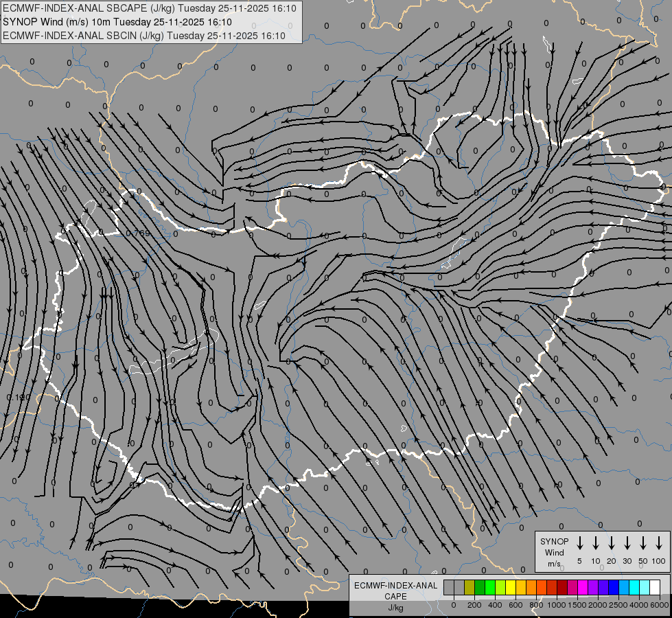The height and width of the screenshot is (618, 672).
Task: Click the 100 speed value in wind legend
Action: pyautogui.click(x=659, y=561)
